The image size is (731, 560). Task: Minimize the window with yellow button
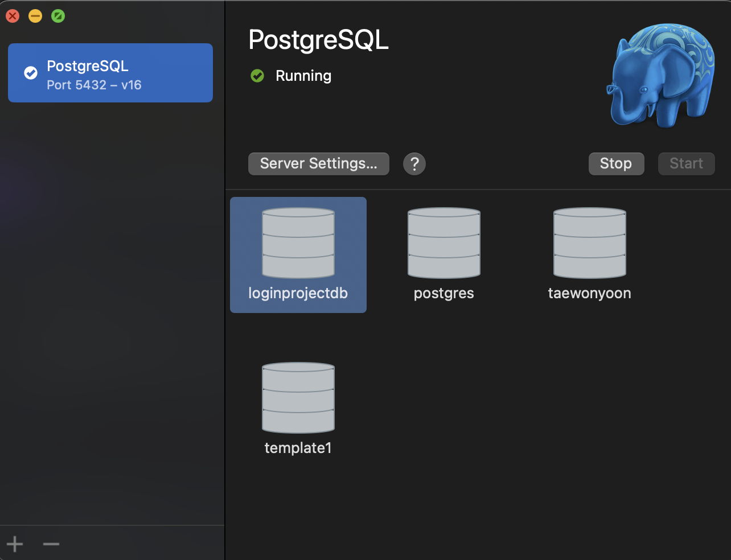click(35, 16)
